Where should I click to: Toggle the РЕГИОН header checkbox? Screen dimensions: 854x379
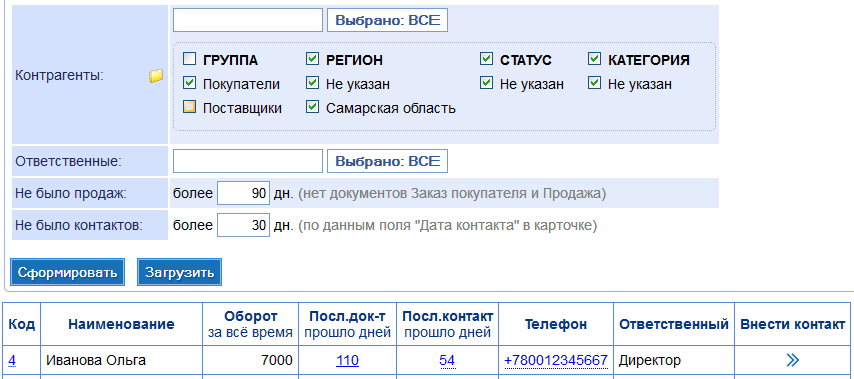[312, 59]
